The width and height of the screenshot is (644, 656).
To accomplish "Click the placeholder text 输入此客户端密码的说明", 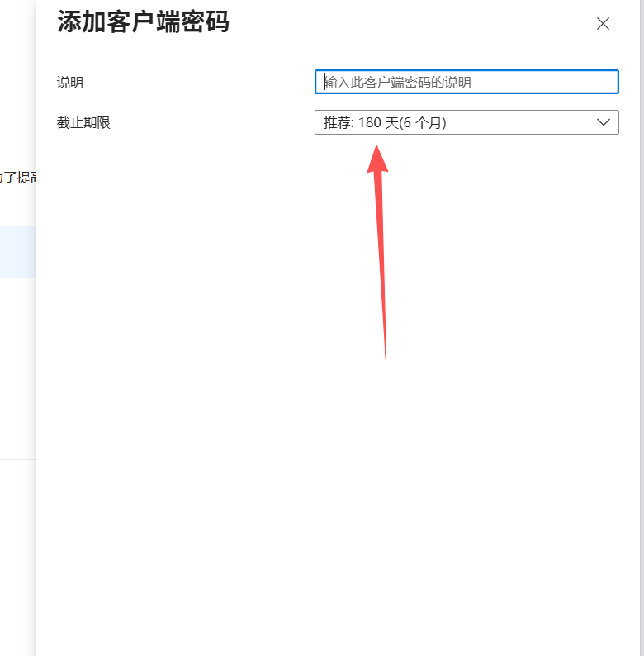I will pos(398,83).
